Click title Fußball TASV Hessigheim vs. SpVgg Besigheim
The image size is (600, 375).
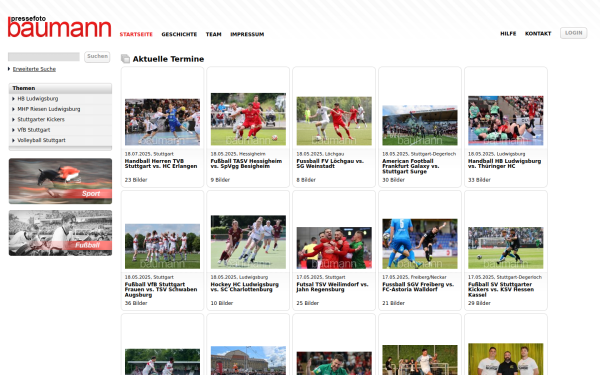[x=246, y=164]
